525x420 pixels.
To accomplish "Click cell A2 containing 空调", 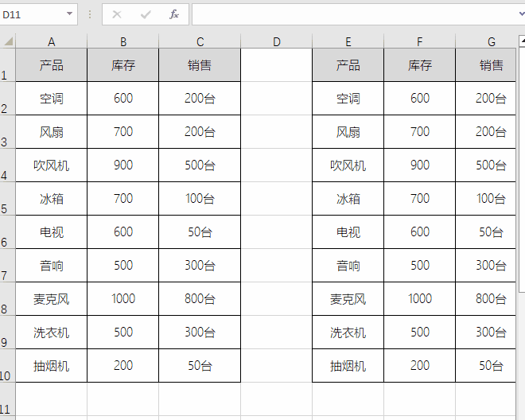I will pyautogui.click(x=51, y=99).
